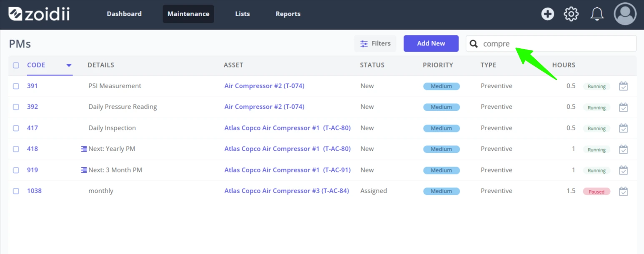The width and height of the screenshot is (644, 254).
Task: Switch to the Dashboard tab
Action: [124, 14]
